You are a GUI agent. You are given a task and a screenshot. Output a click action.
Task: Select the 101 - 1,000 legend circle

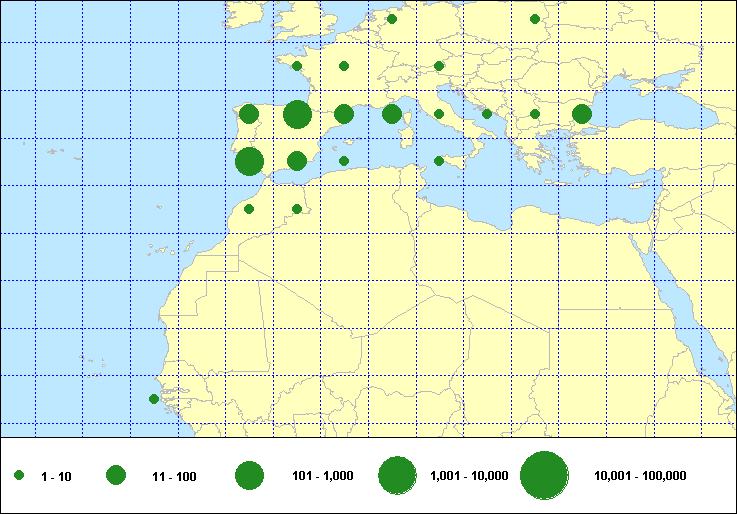click(249, 476)
